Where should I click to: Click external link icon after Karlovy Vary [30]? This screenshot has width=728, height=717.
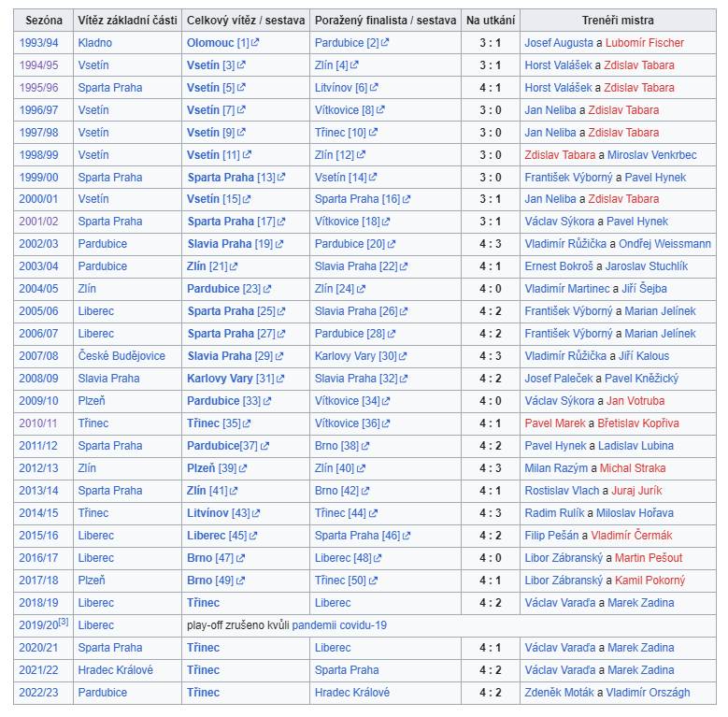pos(402,356)
